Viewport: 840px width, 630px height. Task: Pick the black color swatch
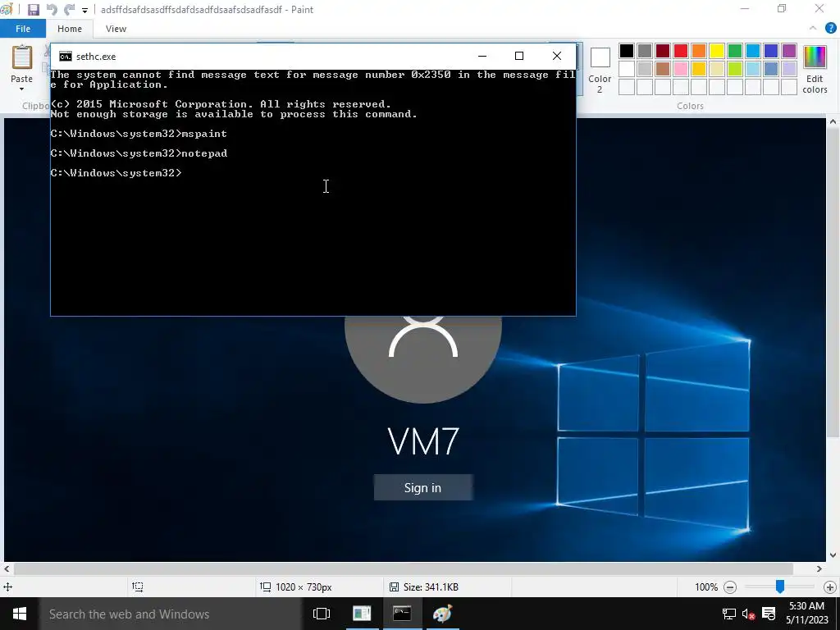click(627, 51)
